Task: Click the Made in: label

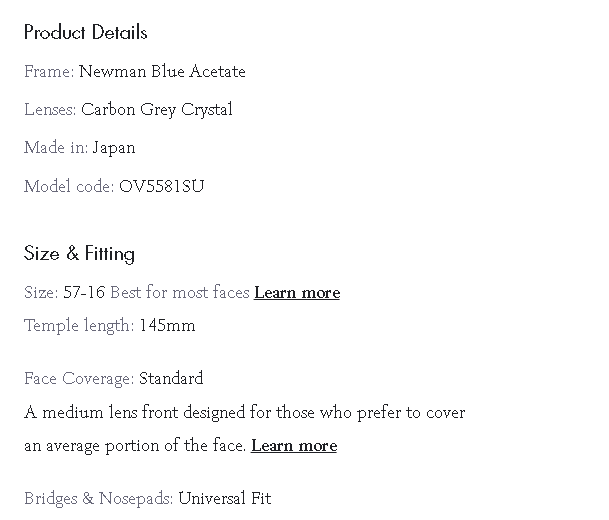Action: (x=56, y=148)
